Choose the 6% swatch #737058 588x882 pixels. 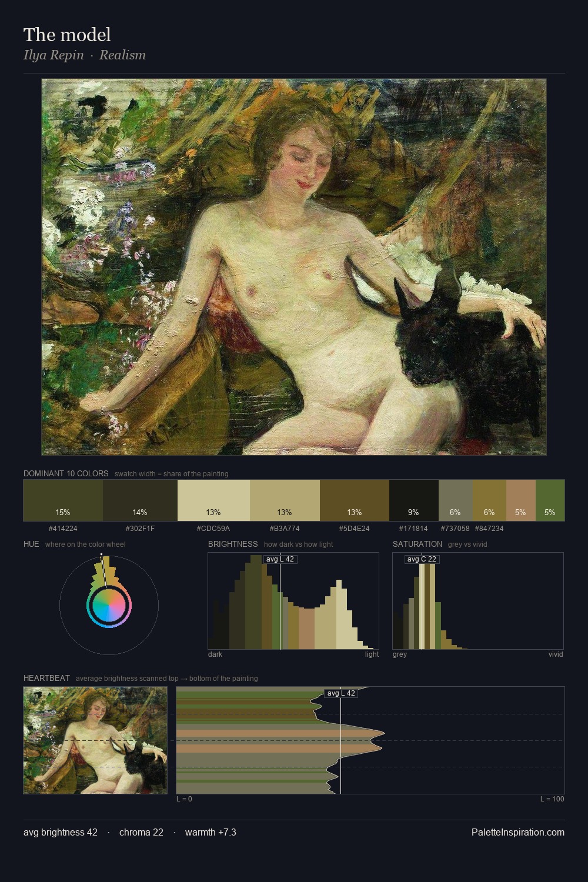456,500
